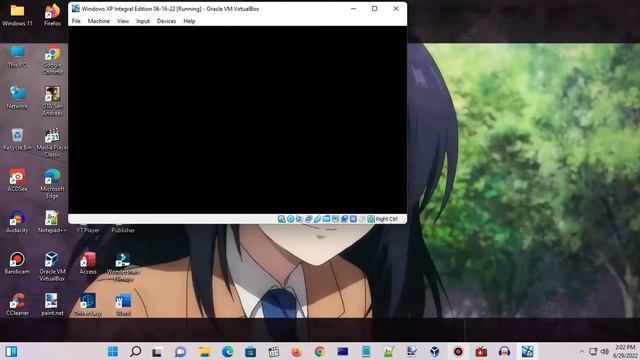Open Microsoft Edge from the taskbar
Image resolution: width=640 pixels, height=360 pixels.
click(227, 351)
